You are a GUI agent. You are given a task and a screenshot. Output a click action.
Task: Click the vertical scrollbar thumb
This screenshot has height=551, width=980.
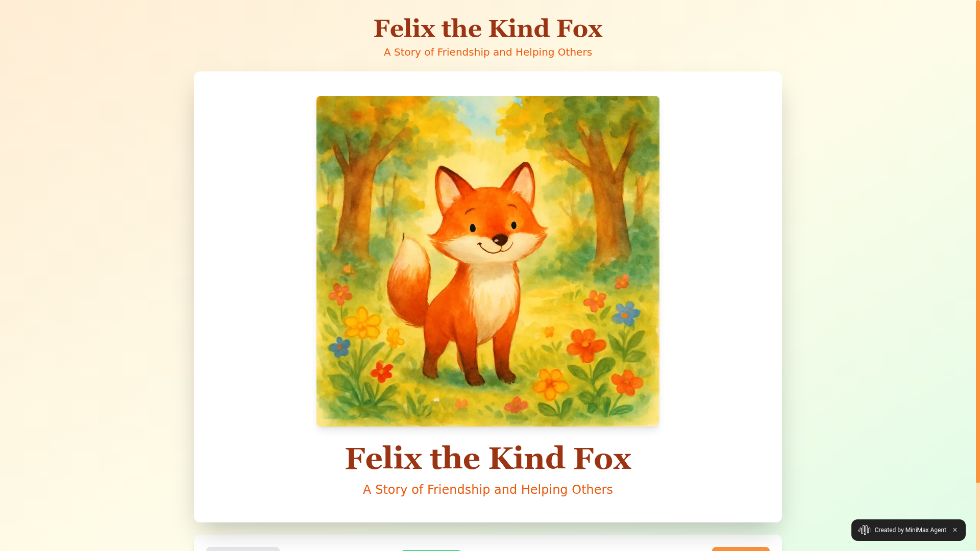click(x=977, y=241)
